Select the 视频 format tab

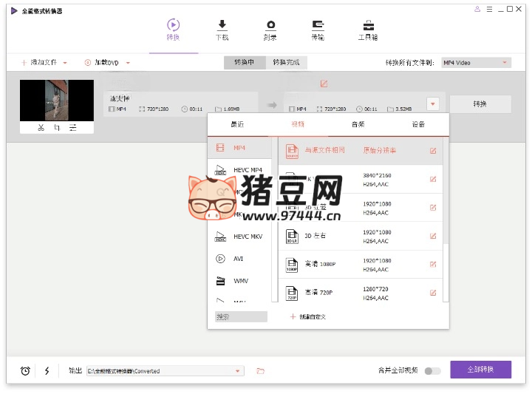(298, 124)
